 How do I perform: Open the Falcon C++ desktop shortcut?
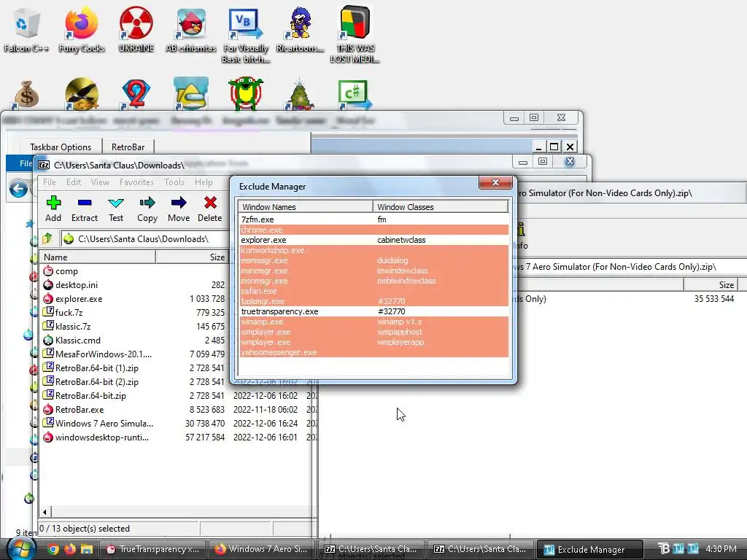pyautogui.click(x=26, y=29)
